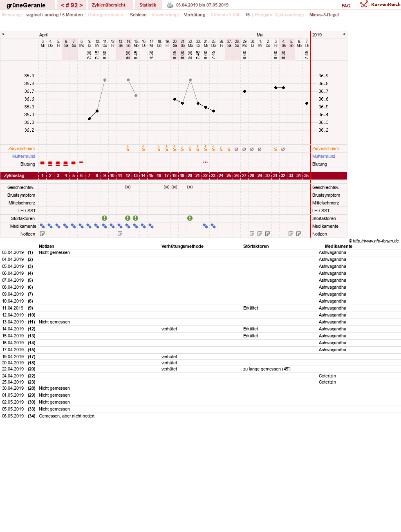
Task: Open the note icon on cycle day 28
Action: pyautogui.click(x=252, y=234)
